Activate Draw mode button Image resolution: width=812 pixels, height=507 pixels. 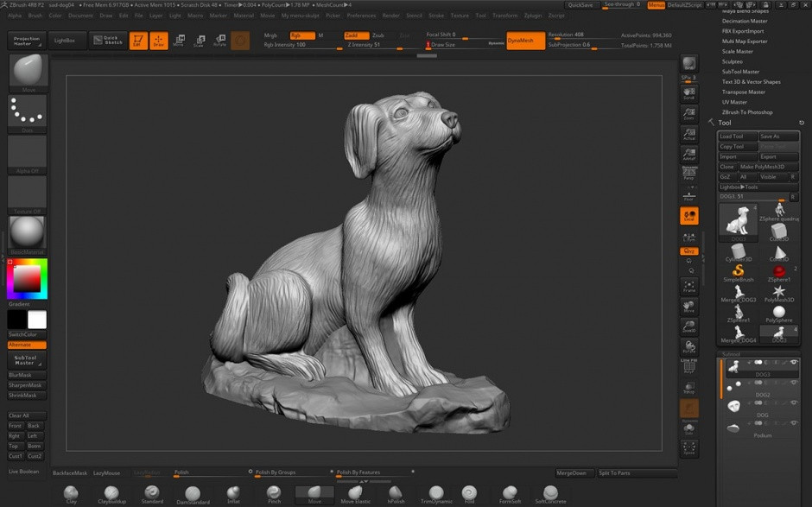click(159, 41)
